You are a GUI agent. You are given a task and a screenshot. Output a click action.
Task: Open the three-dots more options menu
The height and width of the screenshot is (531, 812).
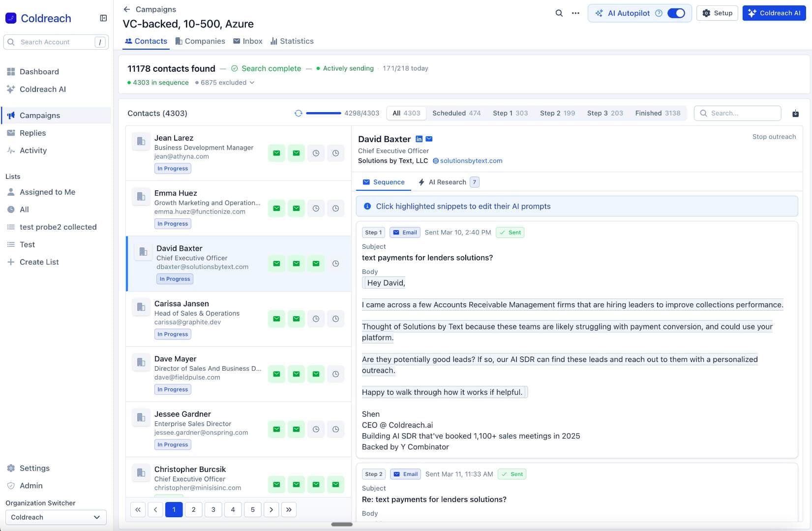click(575, 13)
